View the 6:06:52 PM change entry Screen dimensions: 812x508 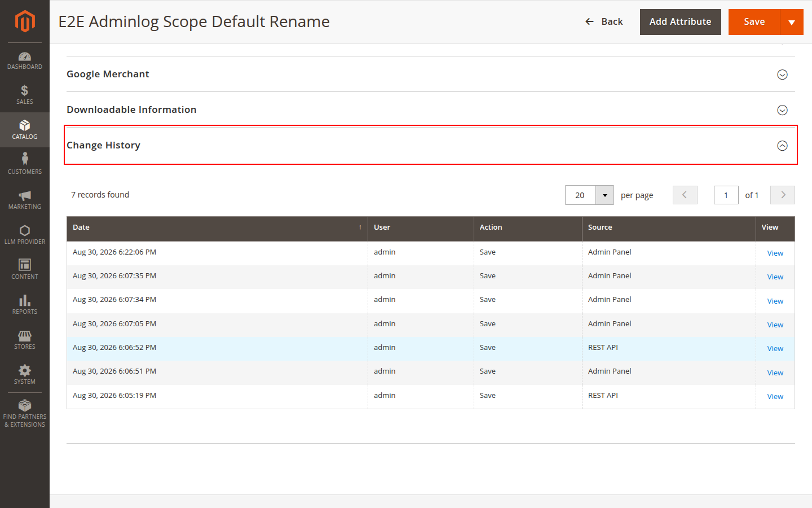(775, 348)
